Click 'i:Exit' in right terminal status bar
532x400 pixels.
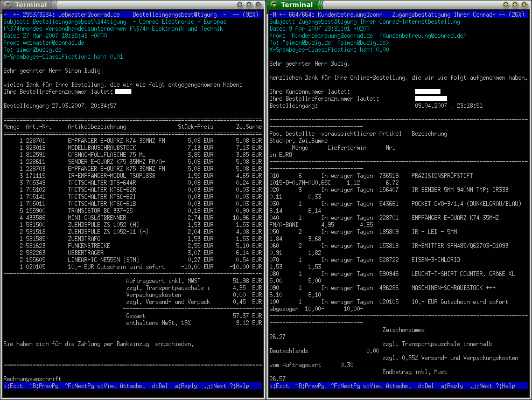click(279, 386)
